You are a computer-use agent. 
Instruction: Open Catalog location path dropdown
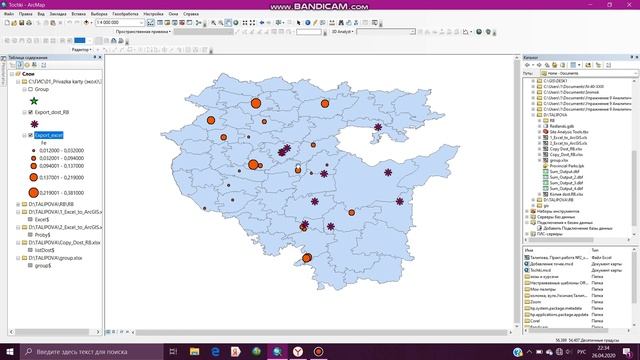pos(636,73)
